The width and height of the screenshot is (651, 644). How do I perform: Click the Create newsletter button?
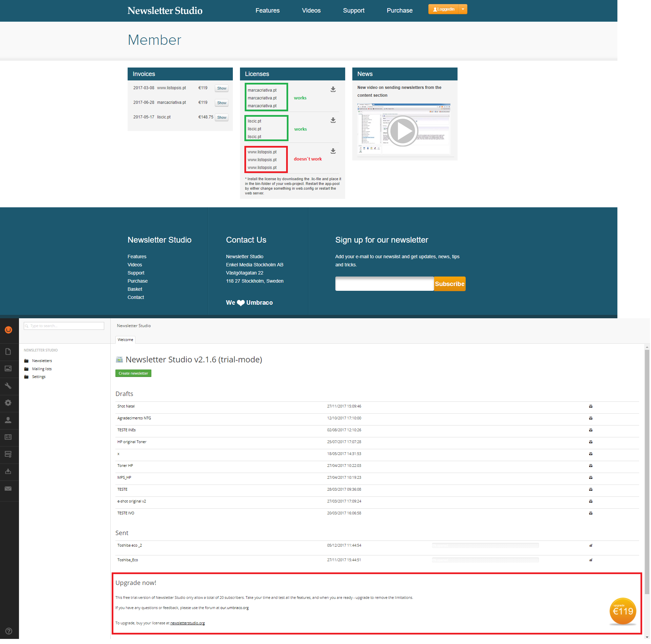[x=133, y=374]
